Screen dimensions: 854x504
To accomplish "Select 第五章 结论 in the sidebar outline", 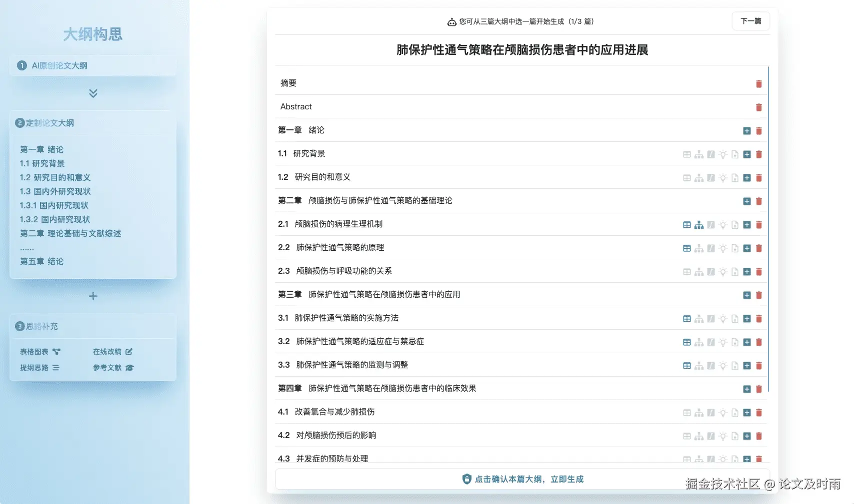I will 41,261.
